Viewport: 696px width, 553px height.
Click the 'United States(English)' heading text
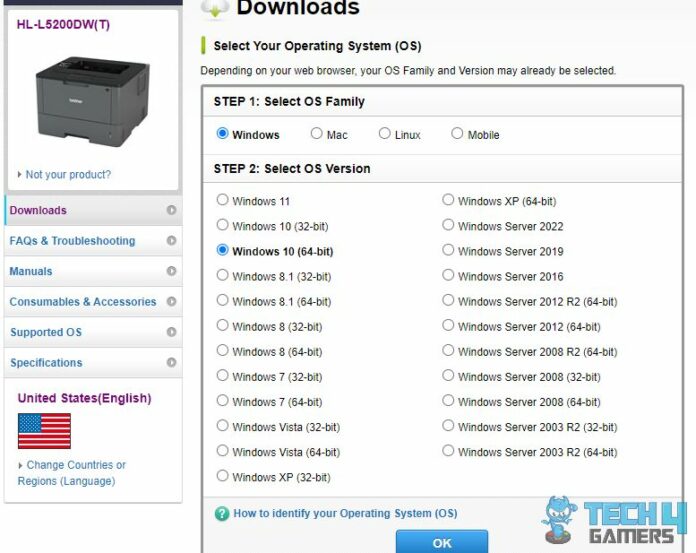click(x=84, y=398)
